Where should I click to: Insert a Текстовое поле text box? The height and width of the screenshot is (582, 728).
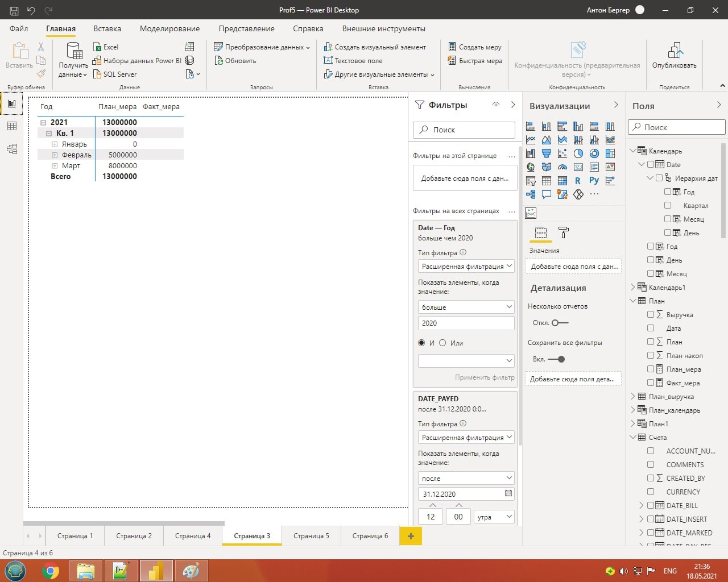pos(353,61)
